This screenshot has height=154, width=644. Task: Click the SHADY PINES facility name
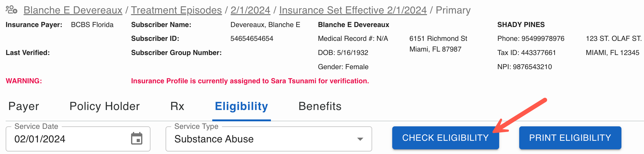tap(521, 25)
